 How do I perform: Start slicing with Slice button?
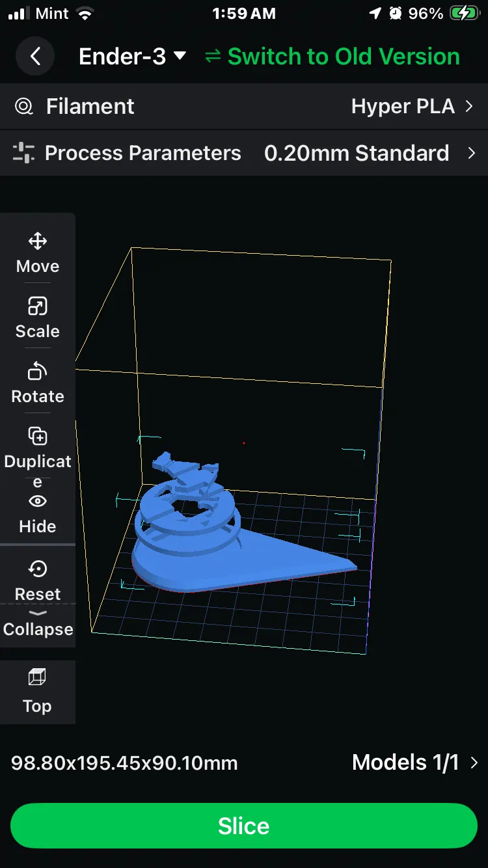[x=244, y=826]
